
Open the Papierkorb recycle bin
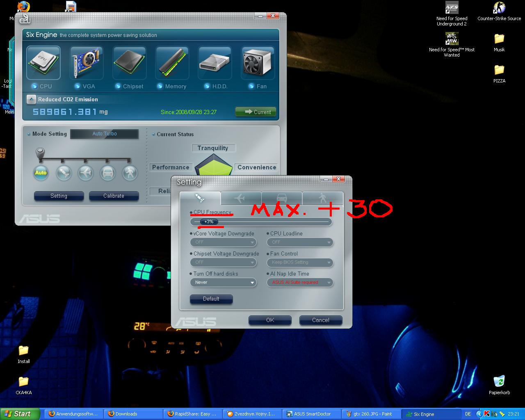499,385
